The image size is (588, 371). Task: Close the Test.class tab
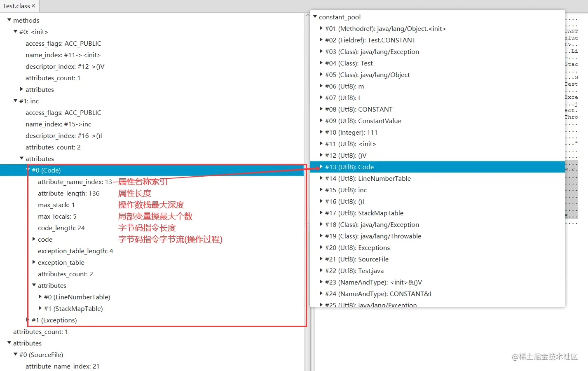33,6
